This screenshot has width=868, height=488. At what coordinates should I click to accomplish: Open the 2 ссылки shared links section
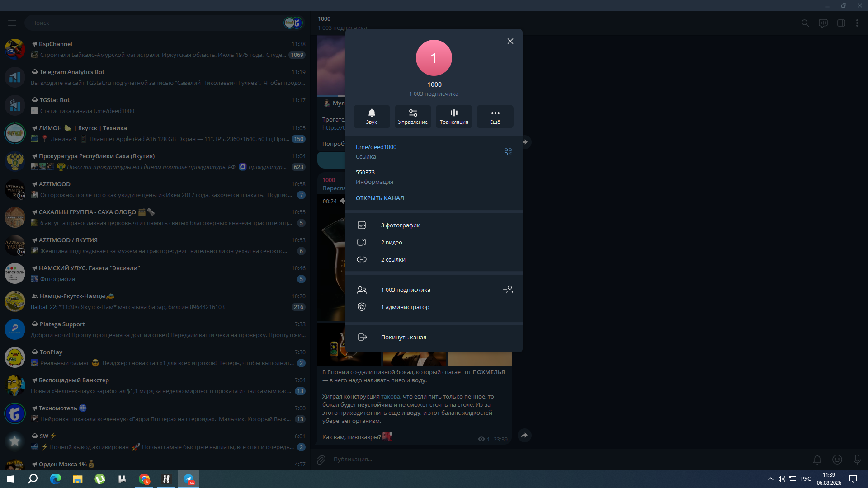point(434,259)
